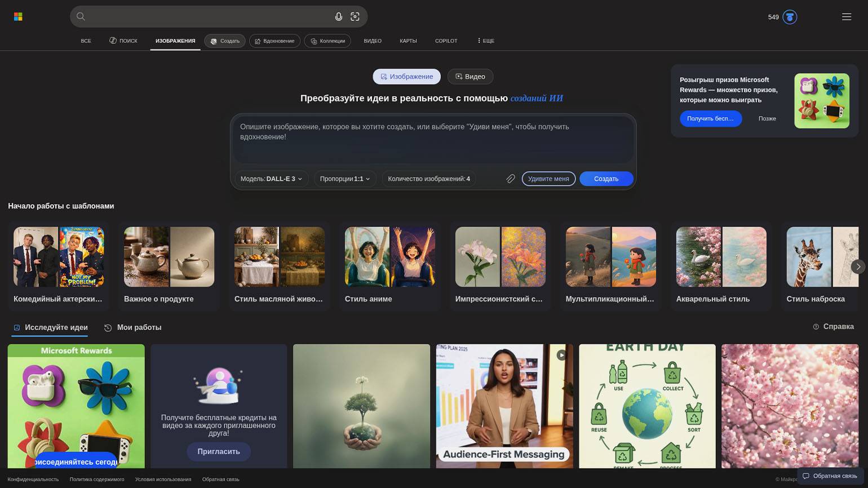868x488 pixels.
Task: Open the ВИДЕО search tab
Action: point(372,41)
